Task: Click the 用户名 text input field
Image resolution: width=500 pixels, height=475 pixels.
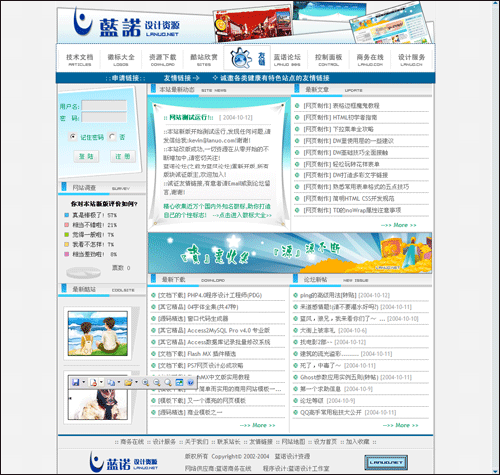Action: (x=104, y=106)
